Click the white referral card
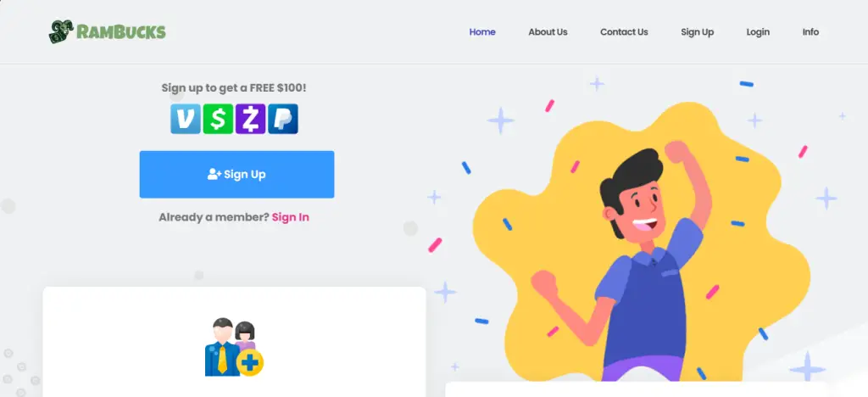The width and height of the screenshot is (868, 397). [234, 342]
